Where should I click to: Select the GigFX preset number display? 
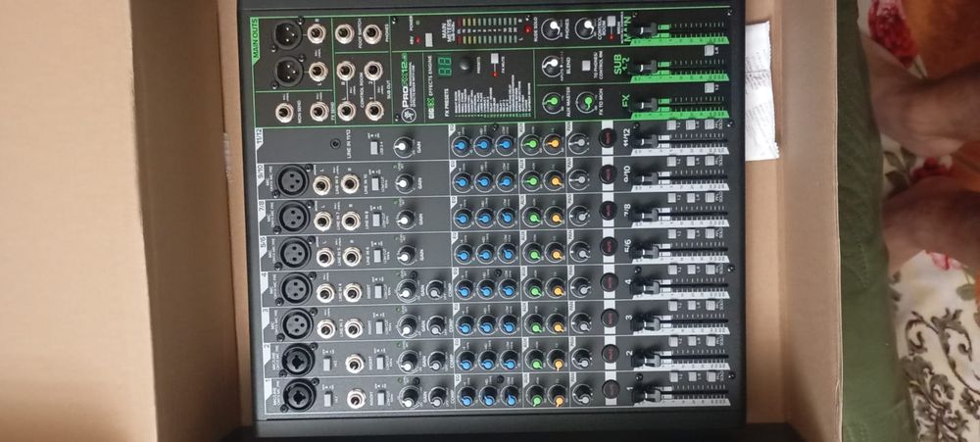click(x=443, y=65)
